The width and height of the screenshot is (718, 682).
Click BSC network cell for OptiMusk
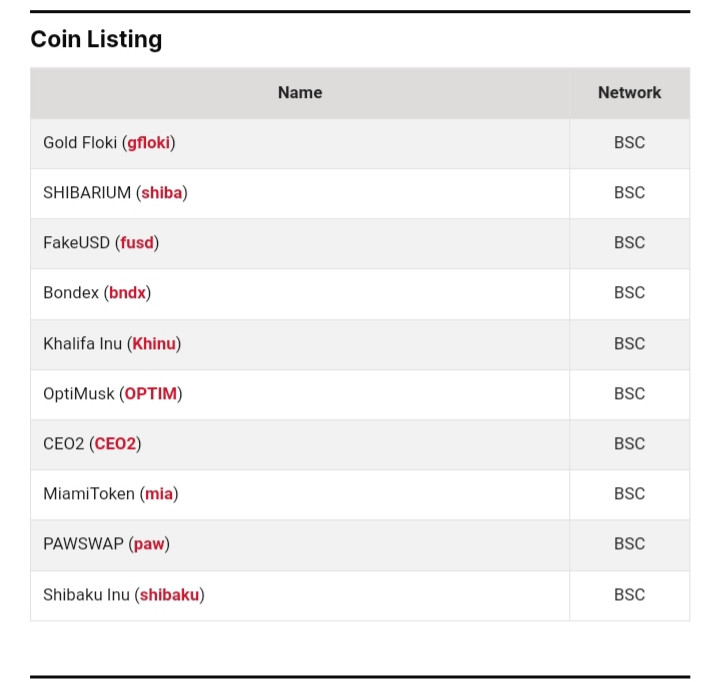[x=629, y=394]
